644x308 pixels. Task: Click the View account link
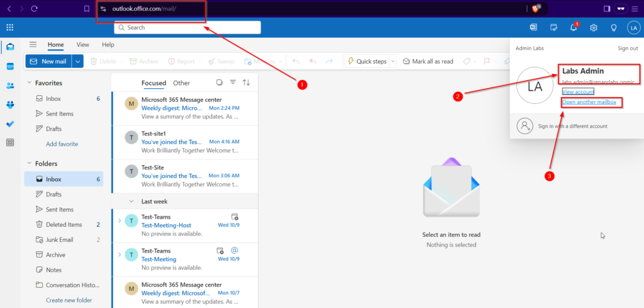pyautogui.click(x=578, y=92)
